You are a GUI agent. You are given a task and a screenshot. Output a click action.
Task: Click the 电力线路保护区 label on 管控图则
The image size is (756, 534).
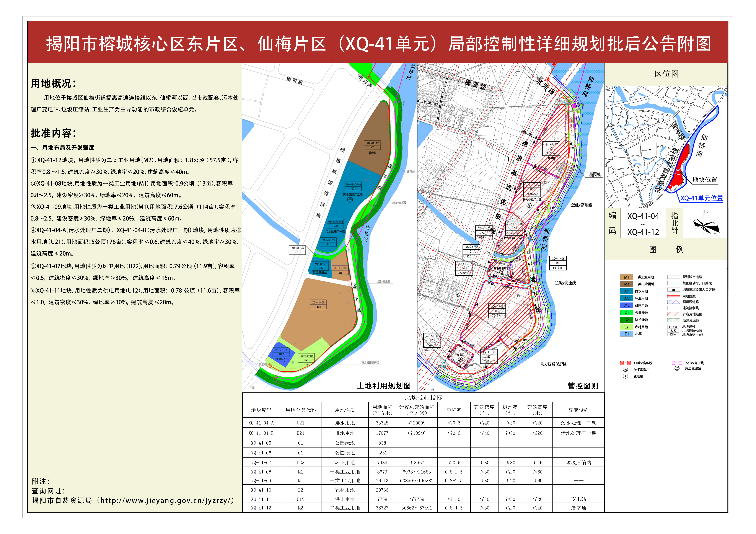point(554,364)
